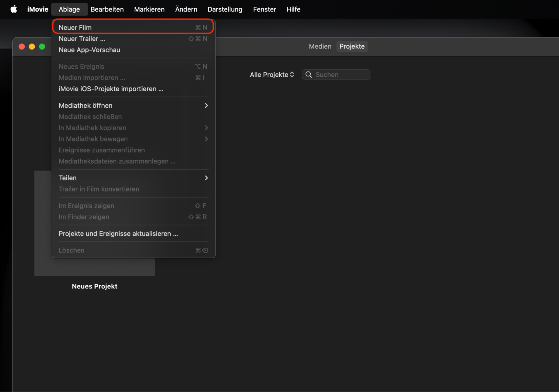
Task: Click the green full-screen window button
Action: (42, 47)
